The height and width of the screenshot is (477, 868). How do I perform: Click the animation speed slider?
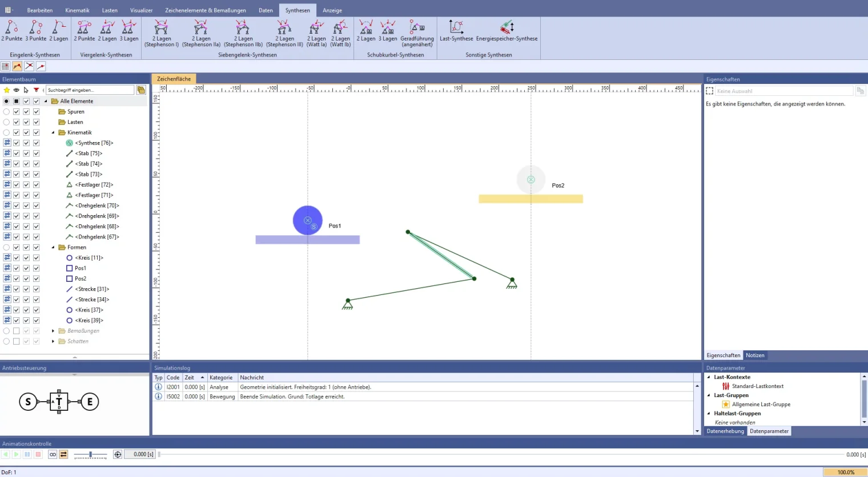(x=90, y=455)
